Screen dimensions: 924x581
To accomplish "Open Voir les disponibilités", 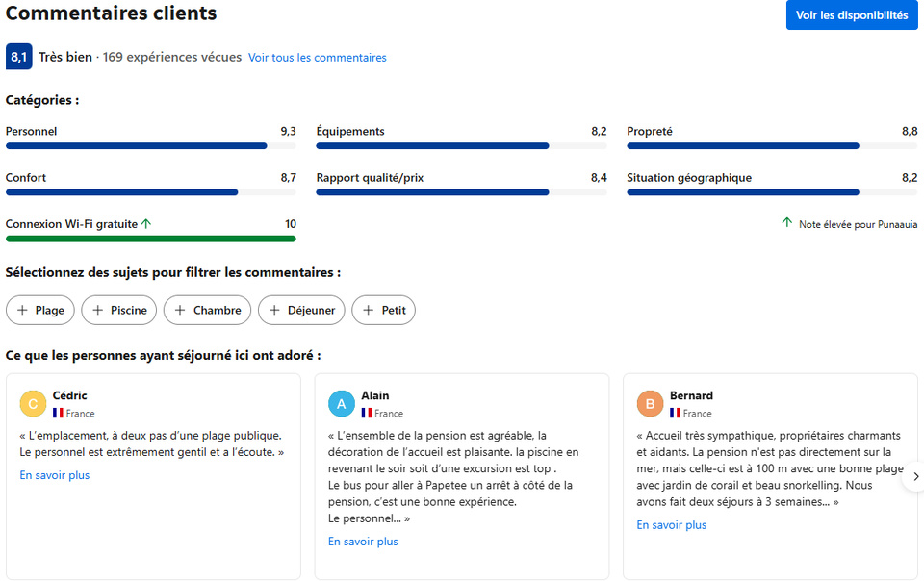I will 851,14.
